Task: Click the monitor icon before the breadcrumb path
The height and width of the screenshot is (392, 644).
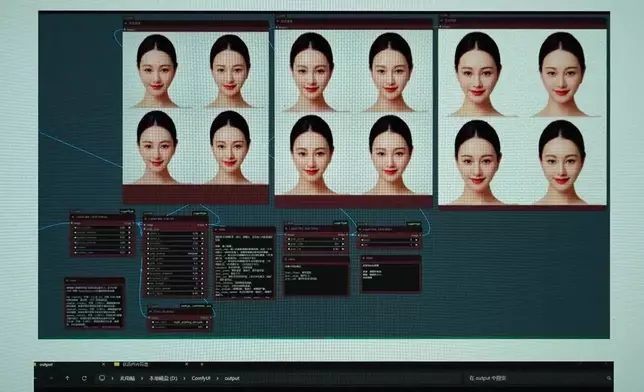Action: tap(102, 378)
